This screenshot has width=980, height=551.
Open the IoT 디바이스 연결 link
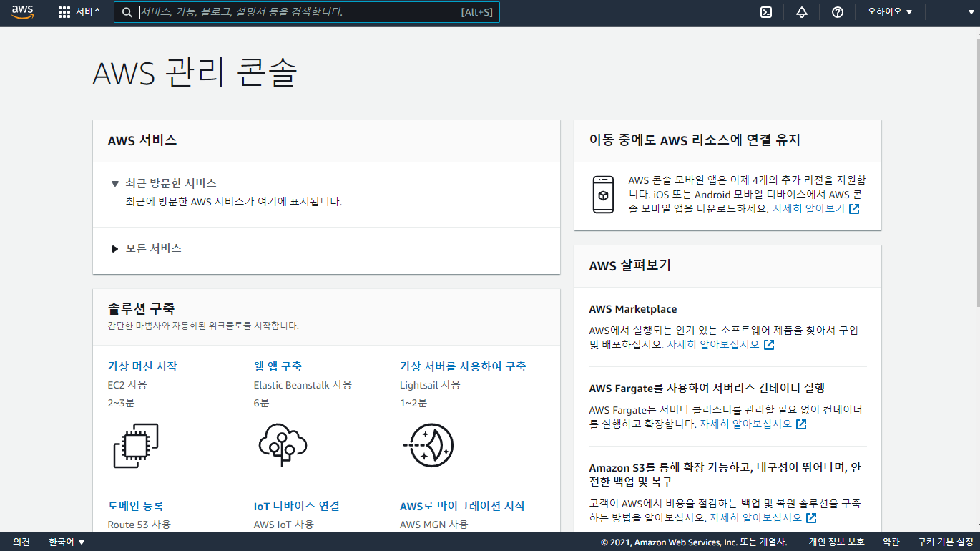click(296, 506)
